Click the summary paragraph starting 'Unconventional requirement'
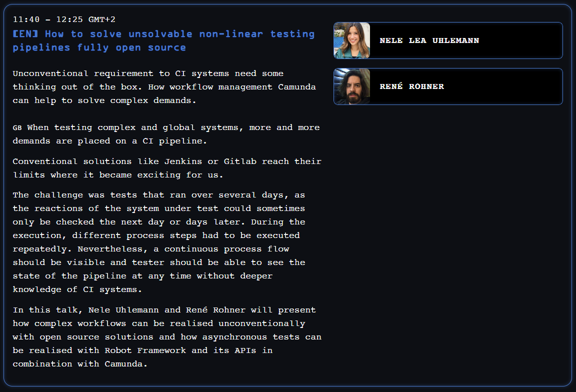 tap(164, 87)
